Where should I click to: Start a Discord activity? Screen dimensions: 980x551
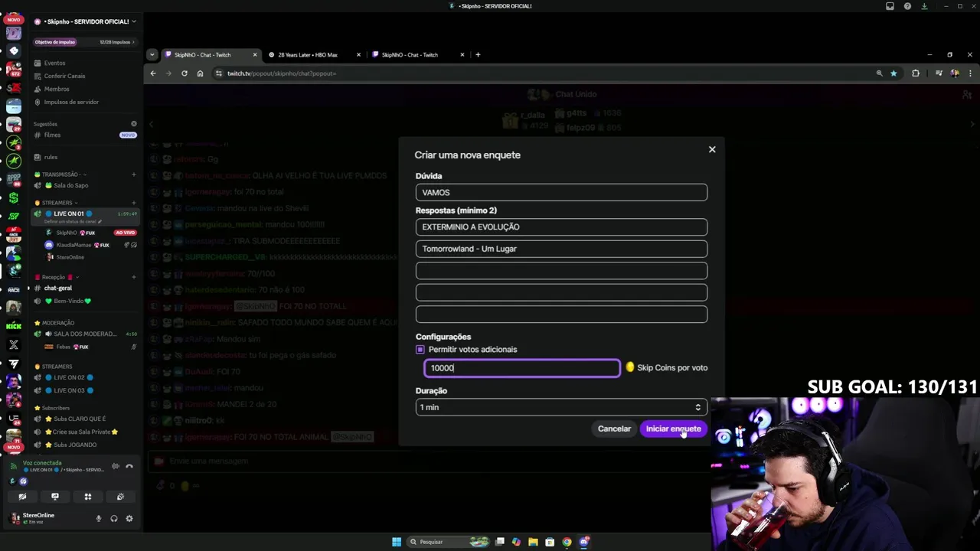click(x=88, y=497)
